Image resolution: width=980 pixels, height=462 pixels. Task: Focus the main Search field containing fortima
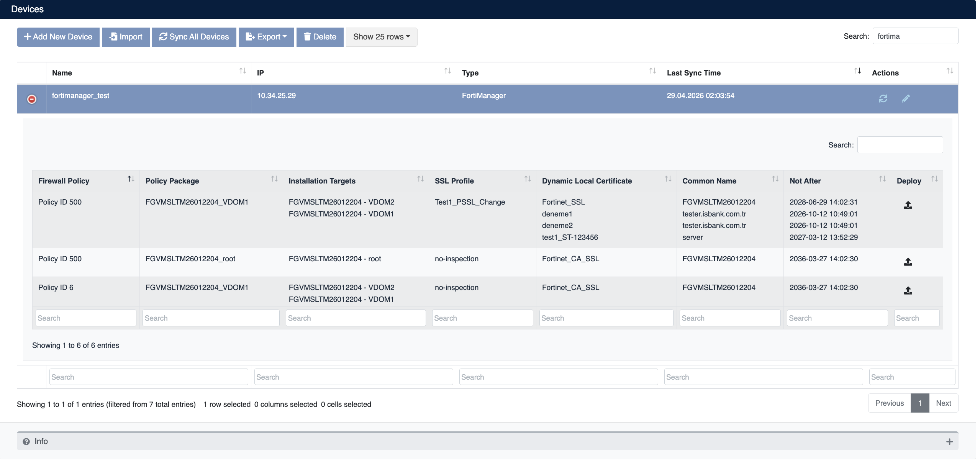coord(915,36)
